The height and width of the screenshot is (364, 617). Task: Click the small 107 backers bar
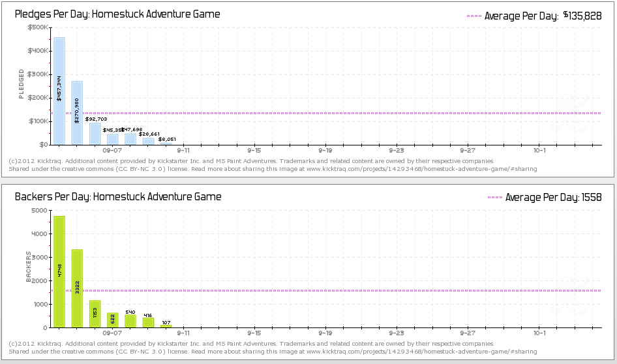pyautogui.click(x=166, y=326)
